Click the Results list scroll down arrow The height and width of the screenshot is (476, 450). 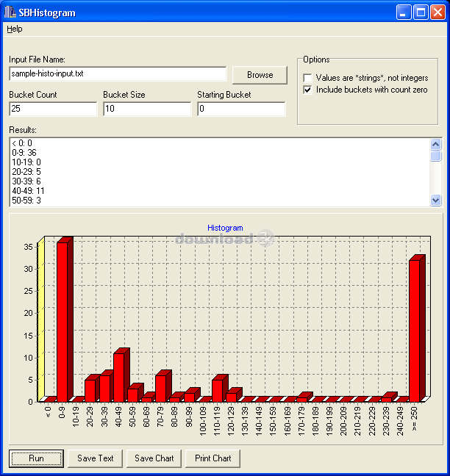point(435,200)
